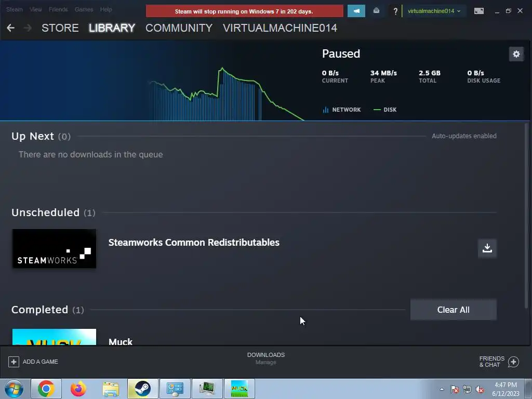Click the Clear All button
This screenshot has width=532, height=399.
click(x=453, y=310)
